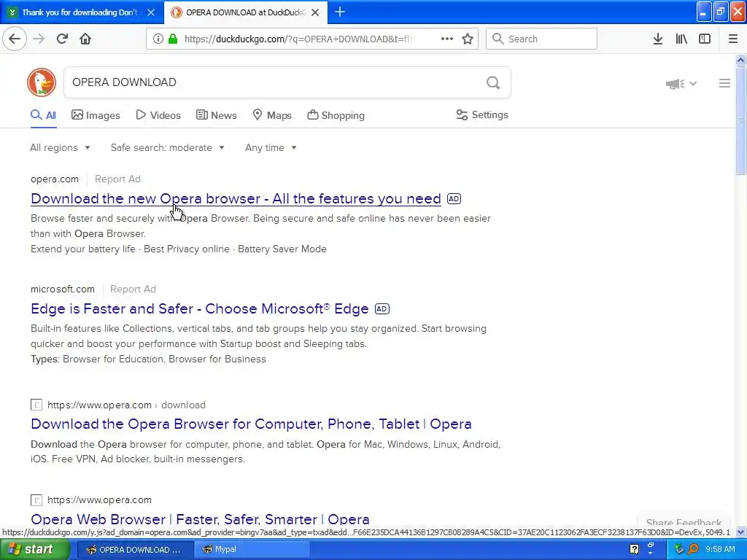Click the orange magnifier tray icon
The height and width of the screenshot is (560, 747).
(693, 550)
